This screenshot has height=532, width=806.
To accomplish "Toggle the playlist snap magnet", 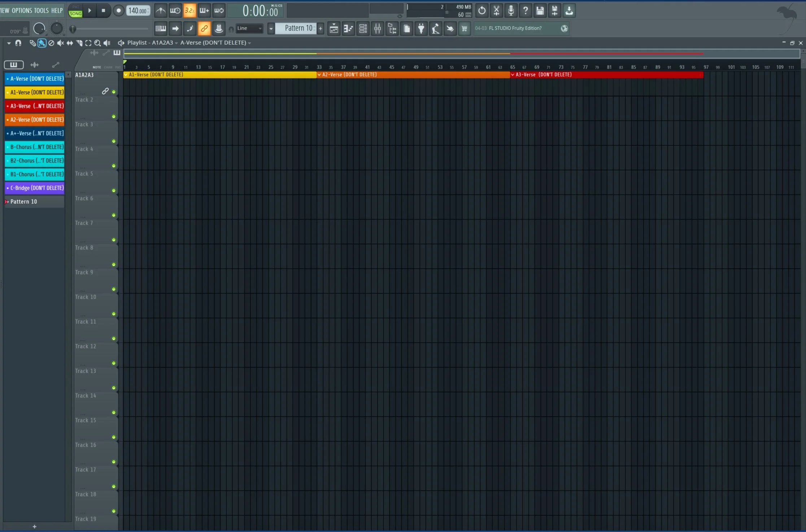I will tap(18, 43).
